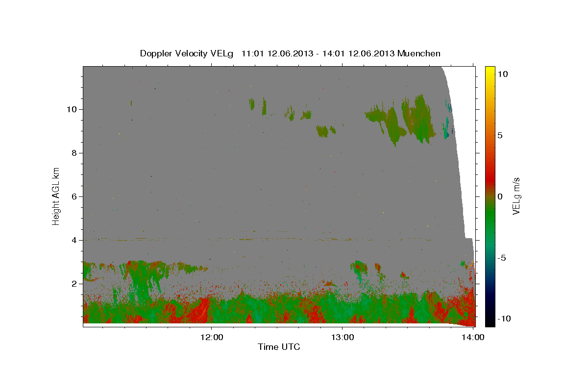Click the velocity colorbar gradient strip
Image resolution: width=588 pixels, height=392 pixels.
[x=490, y=196]
